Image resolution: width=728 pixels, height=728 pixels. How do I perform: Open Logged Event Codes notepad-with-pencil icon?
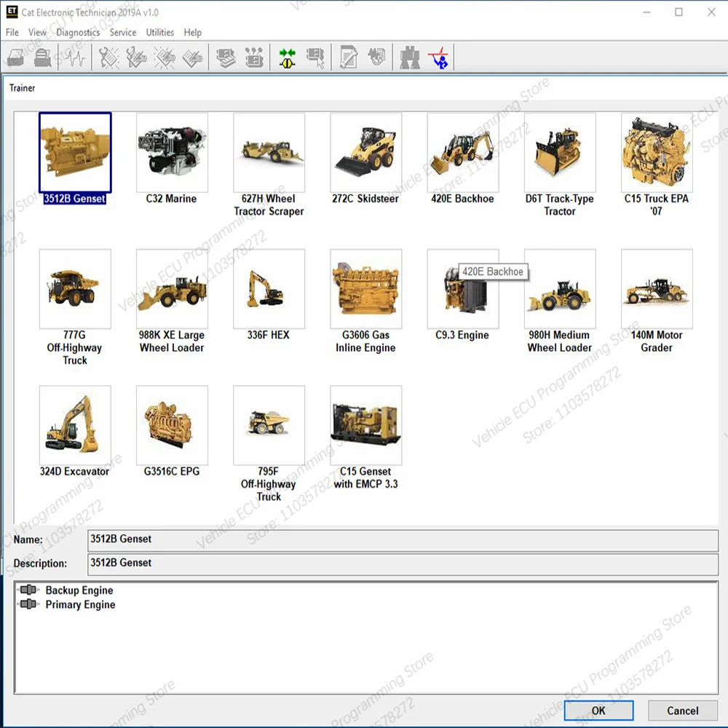pyautogui.click(x=192, y=58)
